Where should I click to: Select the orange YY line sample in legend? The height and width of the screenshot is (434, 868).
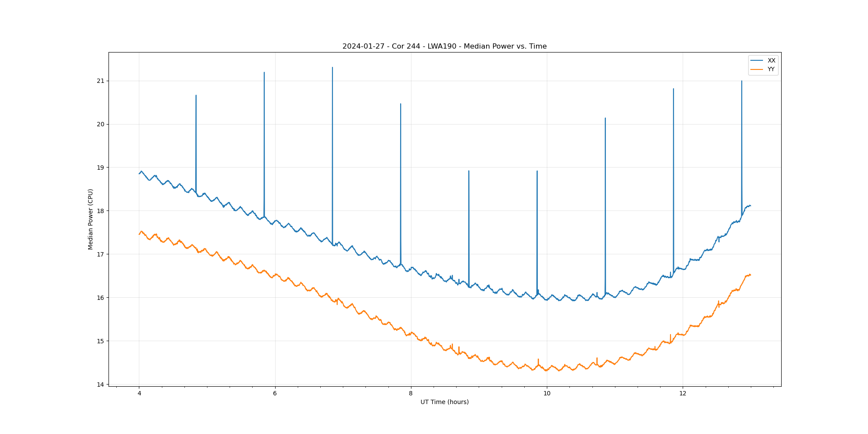pyautogui.click(x=757, y=69)
